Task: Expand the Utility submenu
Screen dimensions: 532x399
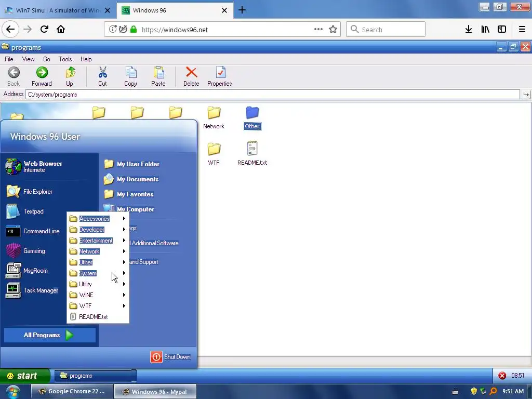Action: 98,284
